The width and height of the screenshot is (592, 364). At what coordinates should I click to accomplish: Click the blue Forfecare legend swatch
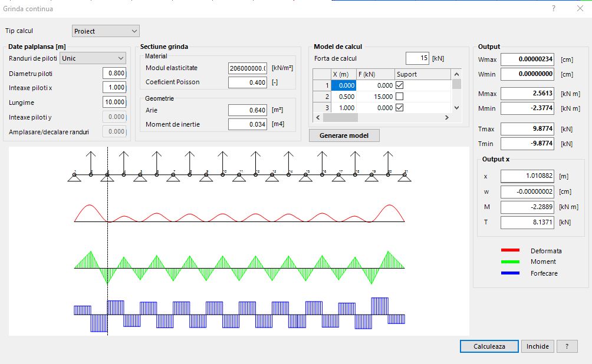click(x=509, y=273)
